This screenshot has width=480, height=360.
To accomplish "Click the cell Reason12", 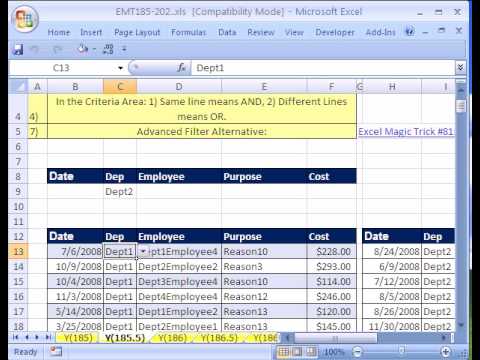I will click(264, 296).
